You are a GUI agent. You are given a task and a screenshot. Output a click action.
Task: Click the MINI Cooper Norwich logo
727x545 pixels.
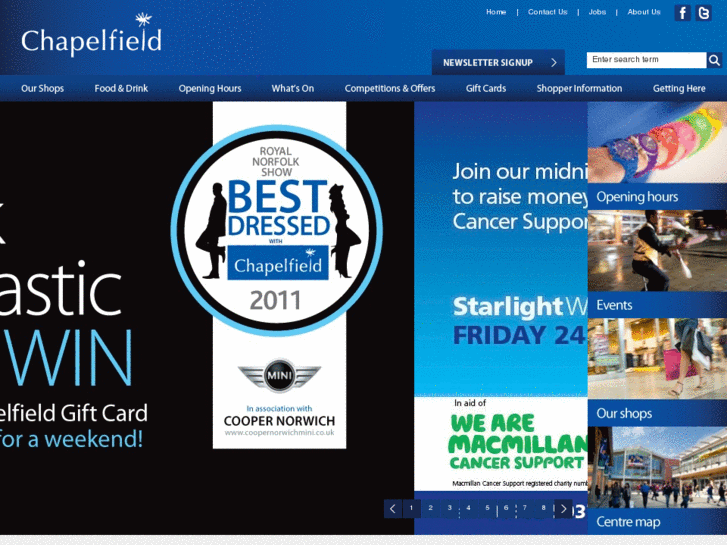click(x=279, y=375)
